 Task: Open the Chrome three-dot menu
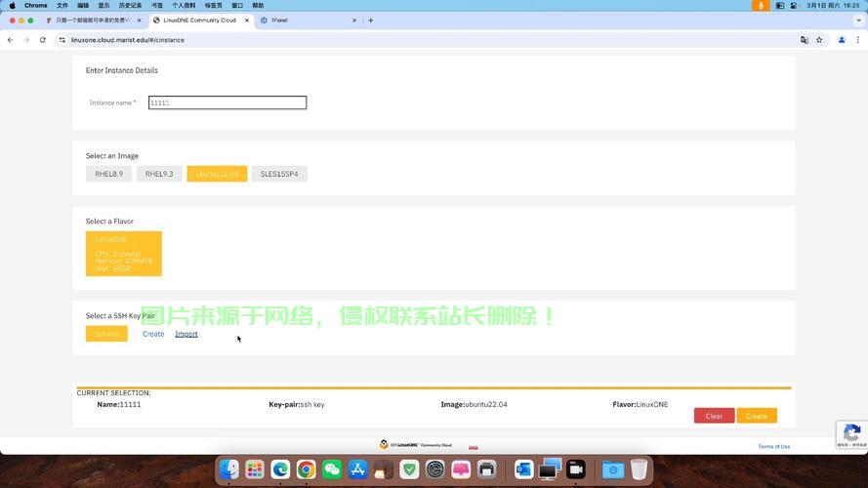coord(858,40)
